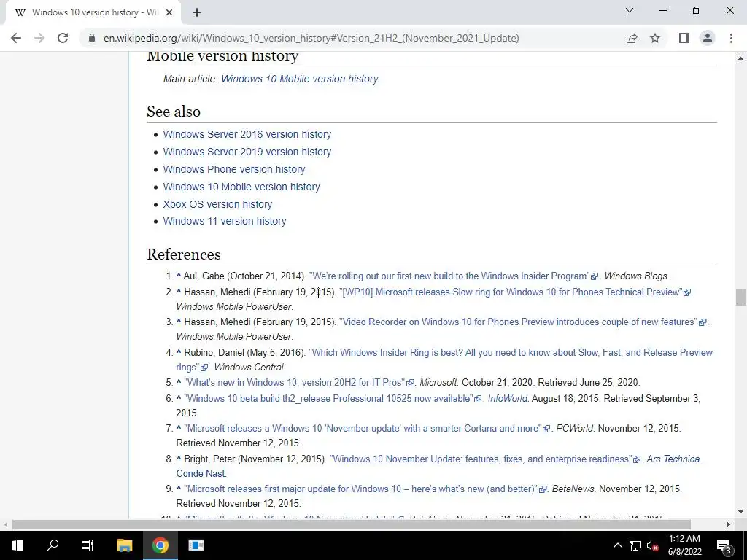Screen dimensions: 747x560
Task: Open Windows Phone version history link
Action: pyautogui.click(x=234, y=169)
